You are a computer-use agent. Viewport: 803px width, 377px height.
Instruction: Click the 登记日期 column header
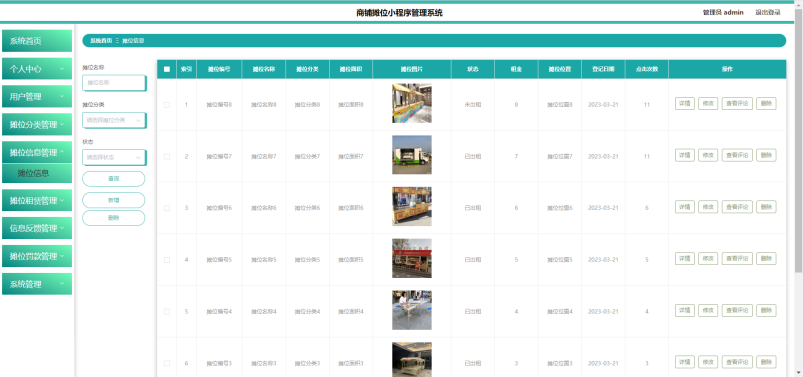[603, 69]
